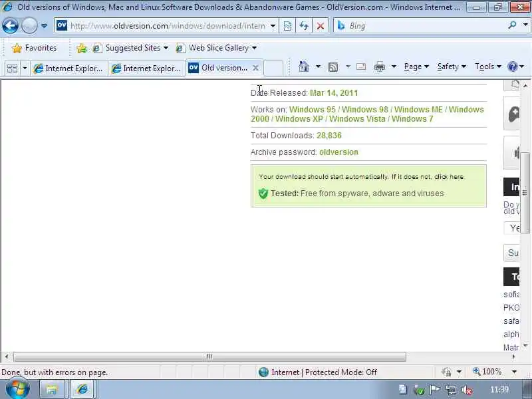Click muted volume speaker tray icon
The image size is (532, 399).
click(x=467, y=390)
